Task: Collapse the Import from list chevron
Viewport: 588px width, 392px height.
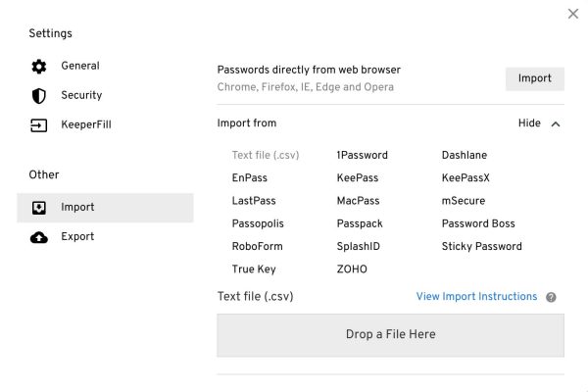Action: (x=556, y=123)
